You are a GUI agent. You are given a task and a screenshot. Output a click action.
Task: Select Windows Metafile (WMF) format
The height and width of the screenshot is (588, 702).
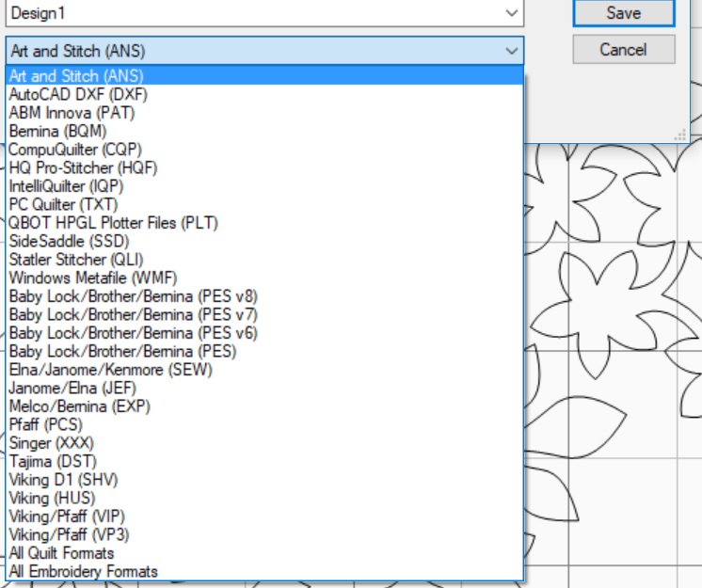pyautogui.click(x=264, y=278)
